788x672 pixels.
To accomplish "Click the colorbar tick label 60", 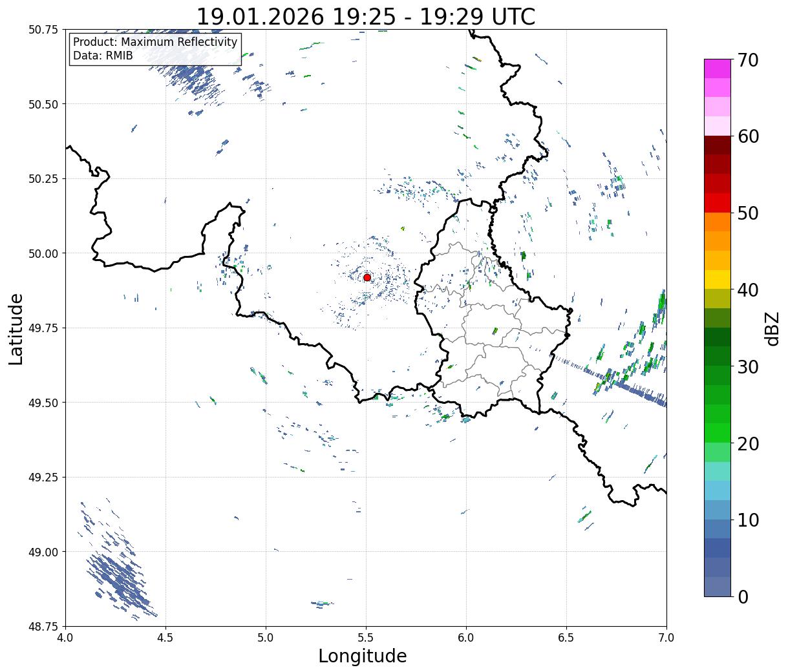I will tap(747, 136).
